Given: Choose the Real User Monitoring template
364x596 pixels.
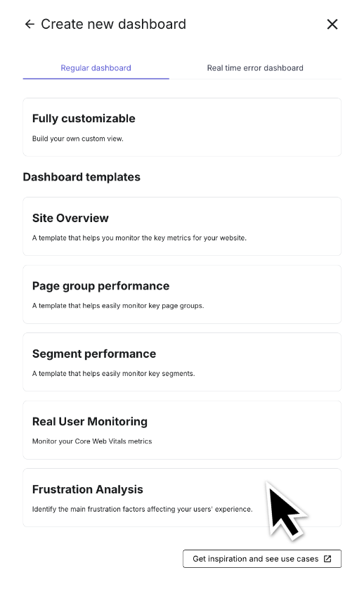Looking at the screenshot, I should (182, 430).
